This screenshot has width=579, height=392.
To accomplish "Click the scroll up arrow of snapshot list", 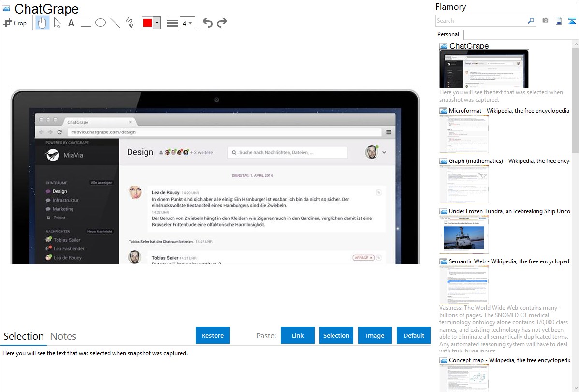I will (x=575, y=44).
